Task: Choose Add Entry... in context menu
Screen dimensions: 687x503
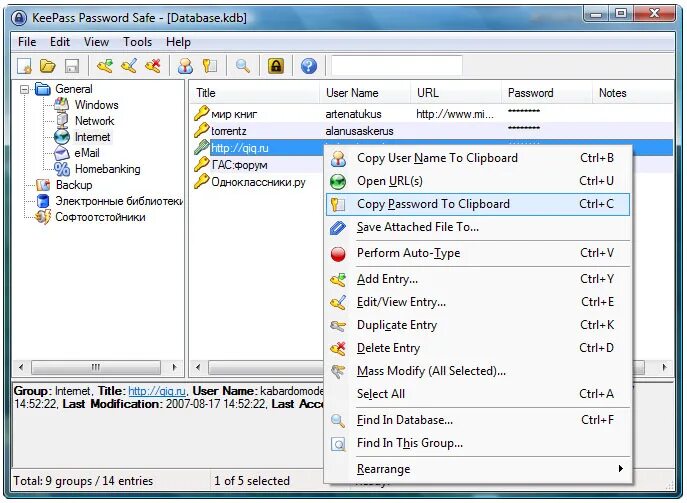Action: tap(478, 279)
